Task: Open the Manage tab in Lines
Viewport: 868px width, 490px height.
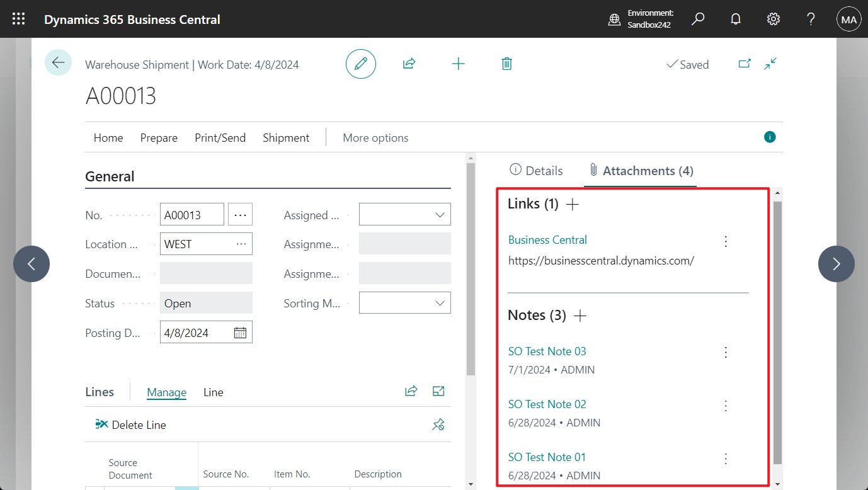Action: pyautogui.click(x=166, y=392)
